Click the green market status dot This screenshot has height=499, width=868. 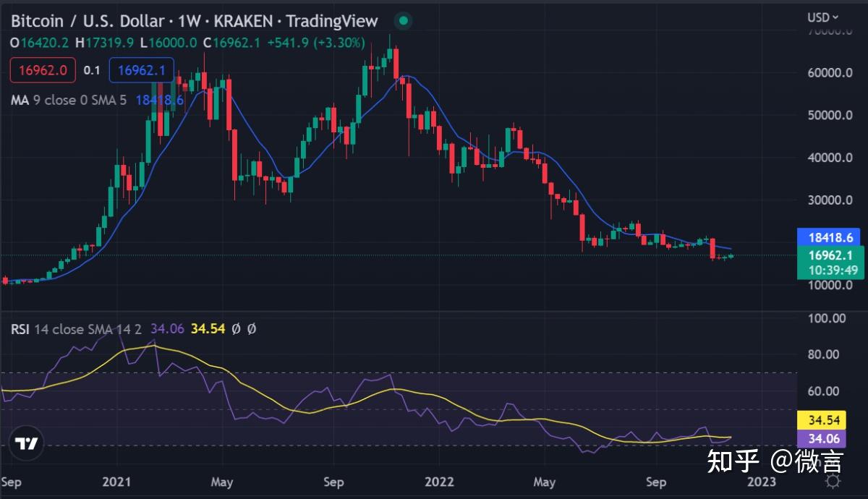tap(405, 20)
